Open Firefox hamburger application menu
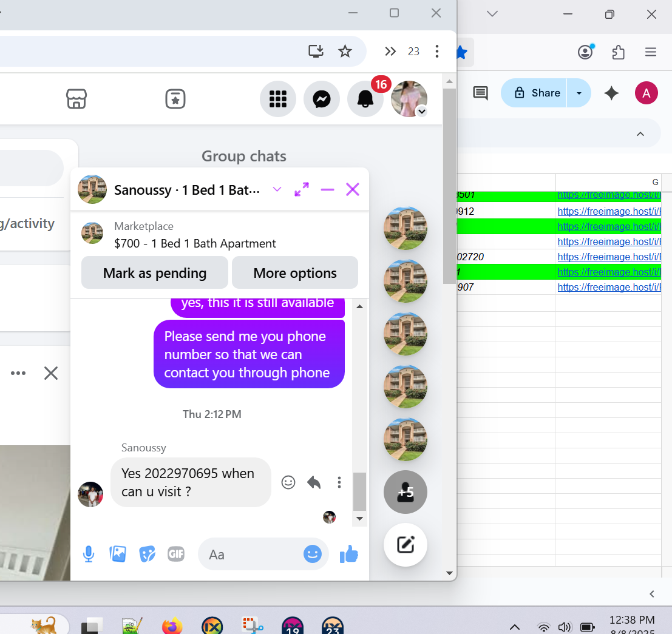 (x=651, y=52)
